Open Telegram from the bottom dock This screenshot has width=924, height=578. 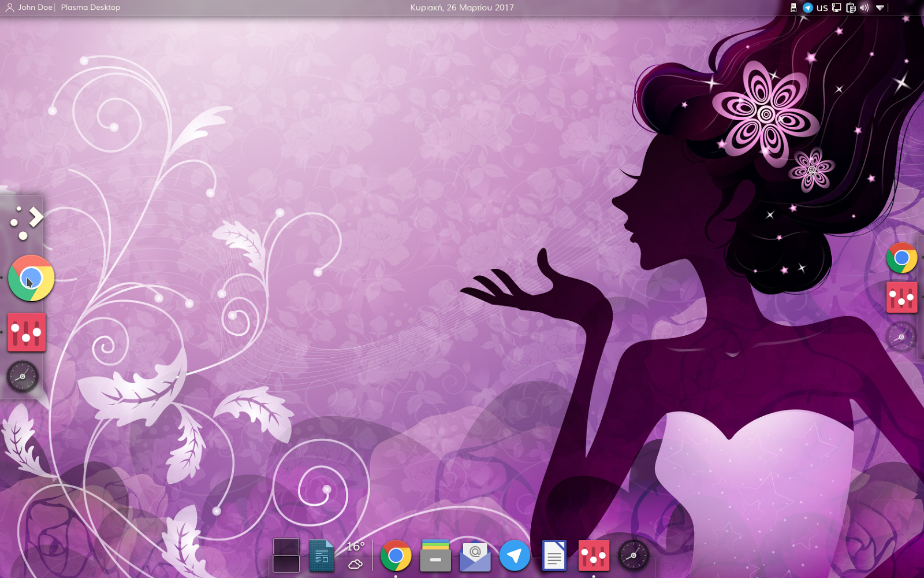coord(515,555)
